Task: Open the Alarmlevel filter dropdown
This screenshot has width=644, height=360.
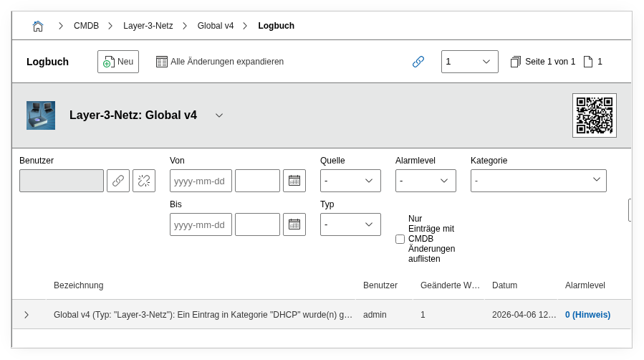Action: click(x=426, y=181)
